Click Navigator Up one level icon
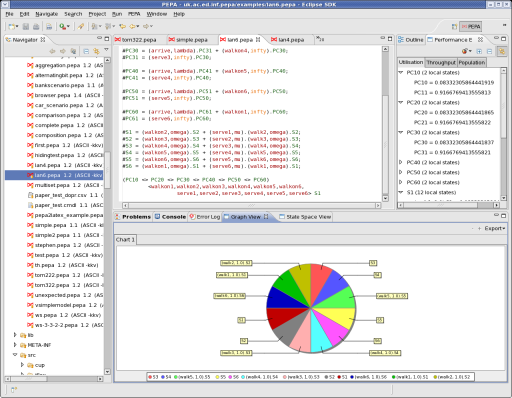The width and height of the screenshot is (512, 398). (73, 51)
